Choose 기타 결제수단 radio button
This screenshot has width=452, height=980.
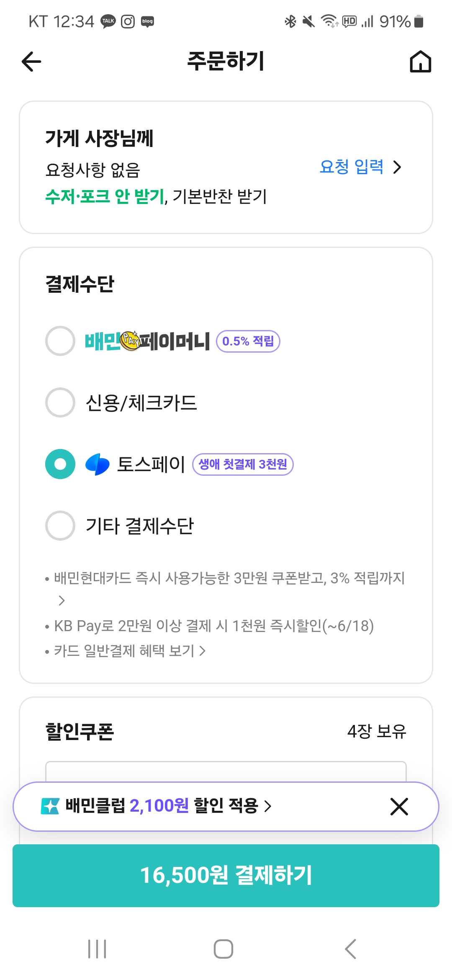(60, 526)
